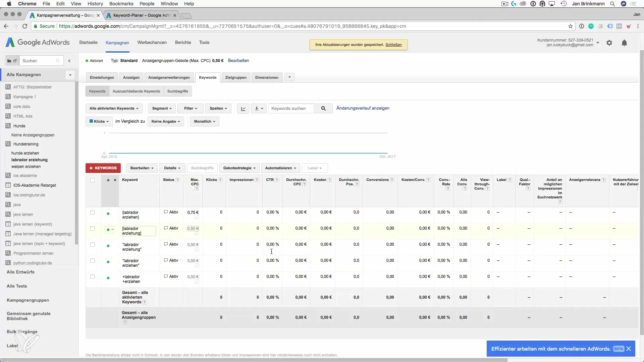Check the [labrador erziehen] row checkbox
Image resolution: width=644 pixels, height=362 pixels.
click(x=93, y=213)
